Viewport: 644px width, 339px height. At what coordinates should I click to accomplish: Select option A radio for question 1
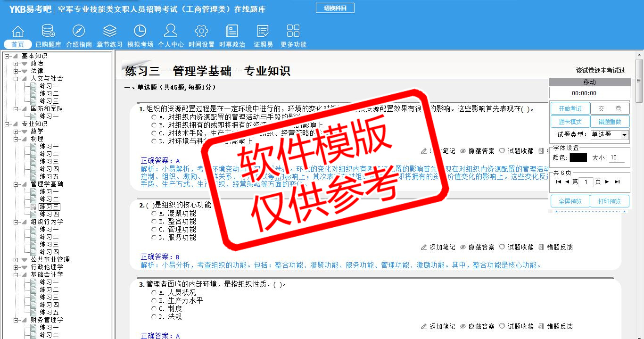click(154, 117)
